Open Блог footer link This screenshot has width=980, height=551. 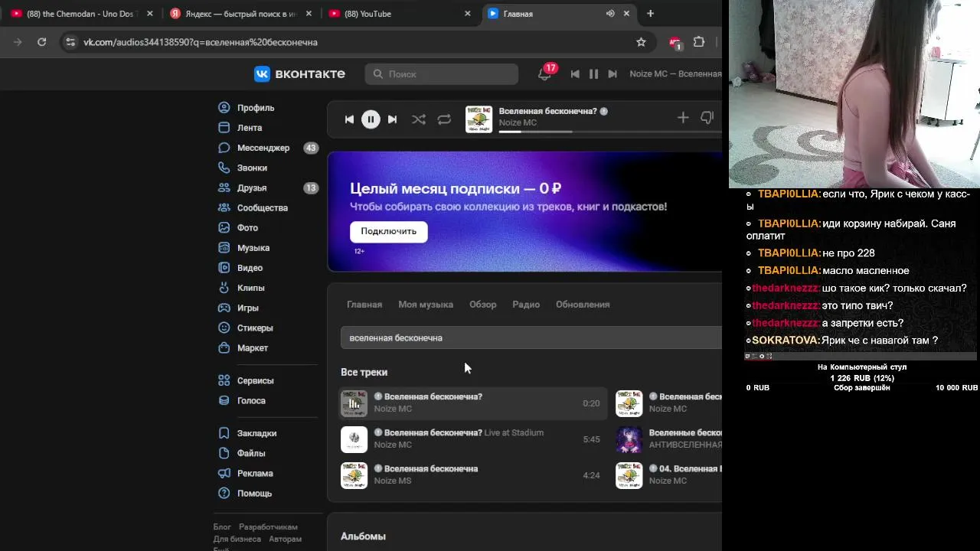click(x=222, y=527)
